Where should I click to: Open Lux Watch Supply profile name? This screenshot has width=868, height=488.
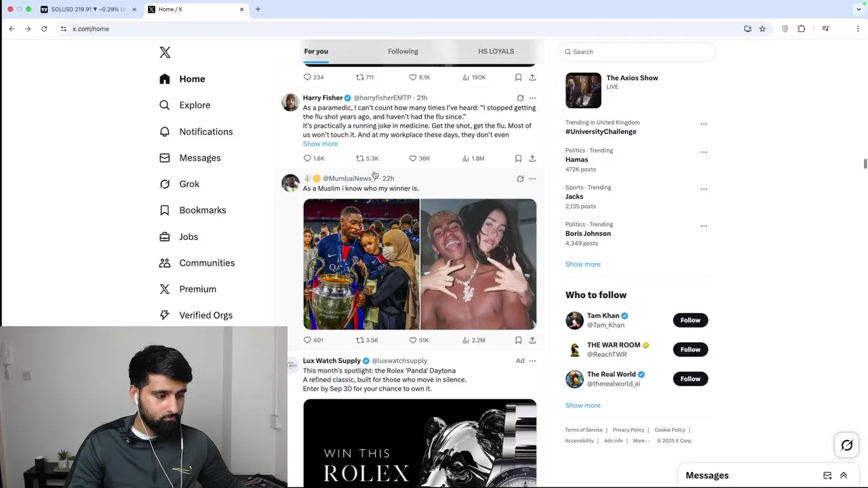(x=332, y=361)
